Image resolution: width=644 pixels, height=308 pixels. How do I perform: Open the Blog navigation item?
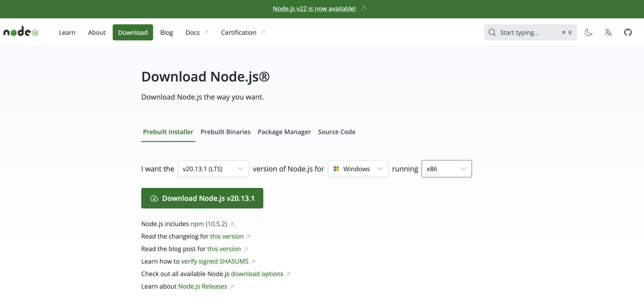pos(167,33)
